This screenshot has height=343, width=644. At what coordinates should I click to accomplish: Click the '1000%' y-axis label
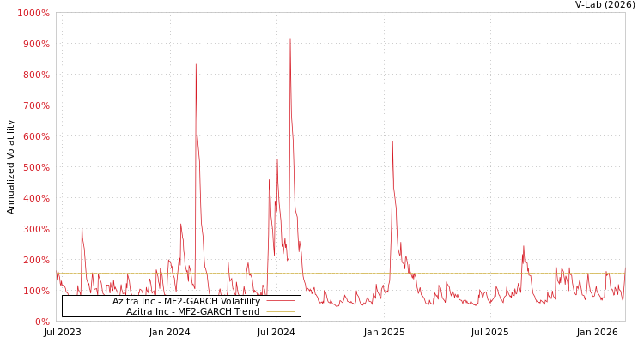click(33, 13)
